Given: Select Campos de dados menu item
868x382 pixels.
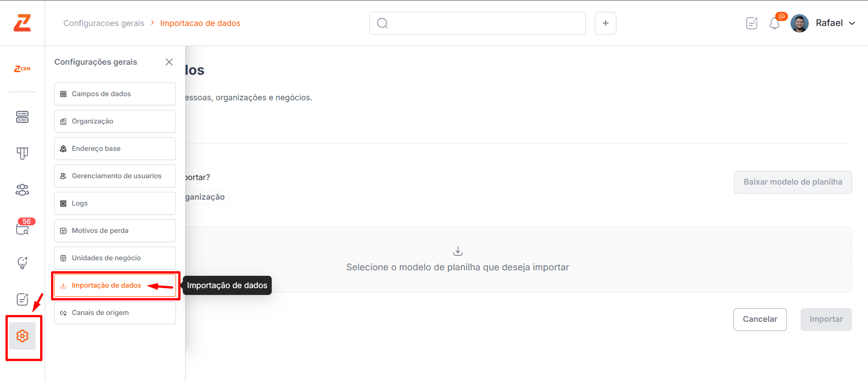Looking at the screenshot, I should point(115,94).
